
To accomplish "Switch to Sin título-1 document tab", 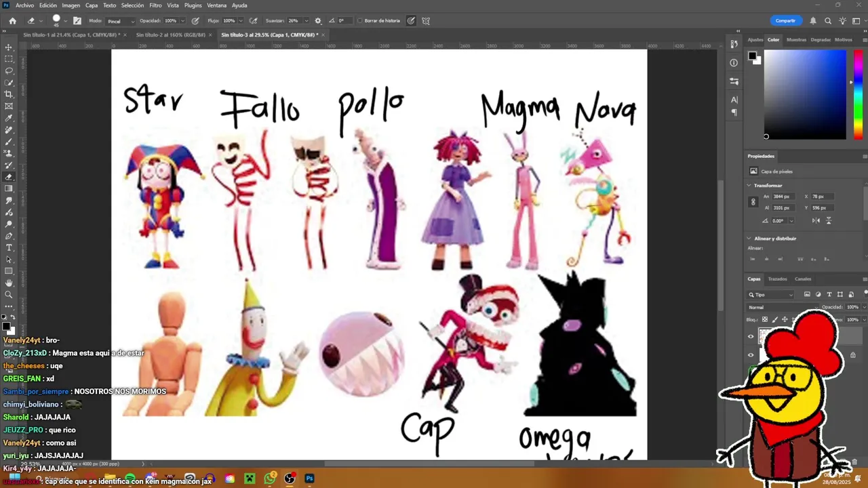I will (x=71, y=35).
